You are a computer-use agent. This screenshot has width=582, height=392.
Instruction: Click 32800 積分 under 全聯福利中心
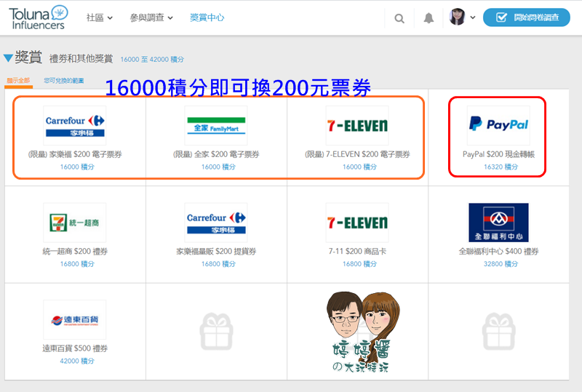coord(501,264)
